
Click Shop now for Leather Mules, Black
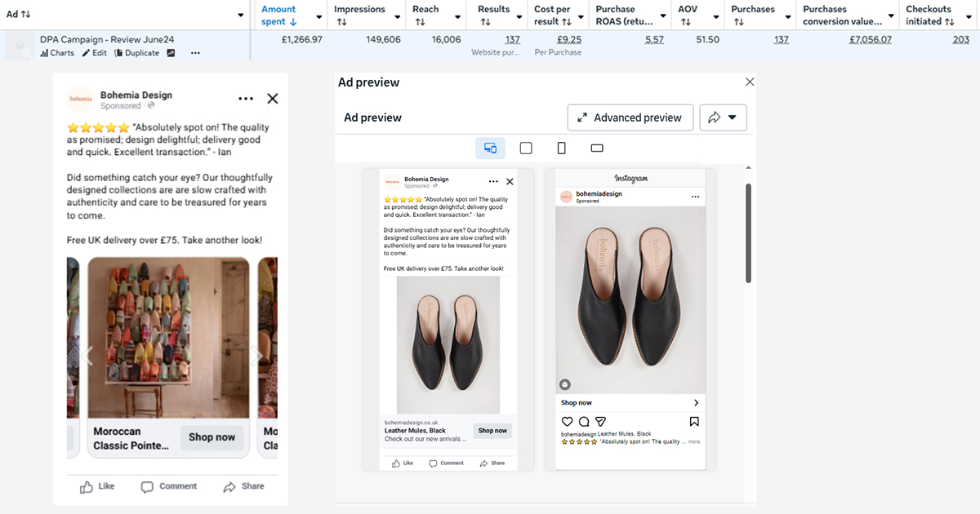tap(492, 431)
